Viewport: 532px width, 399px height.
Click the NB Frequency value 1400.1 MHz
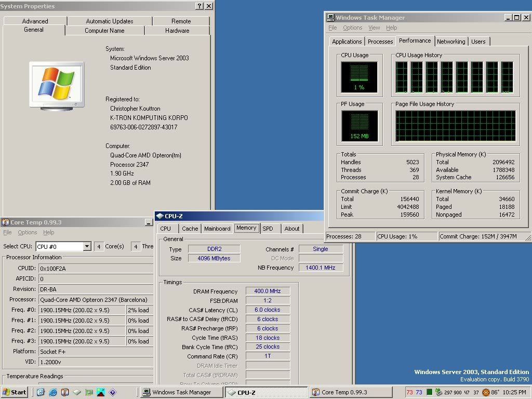click(x=321, y=268)
